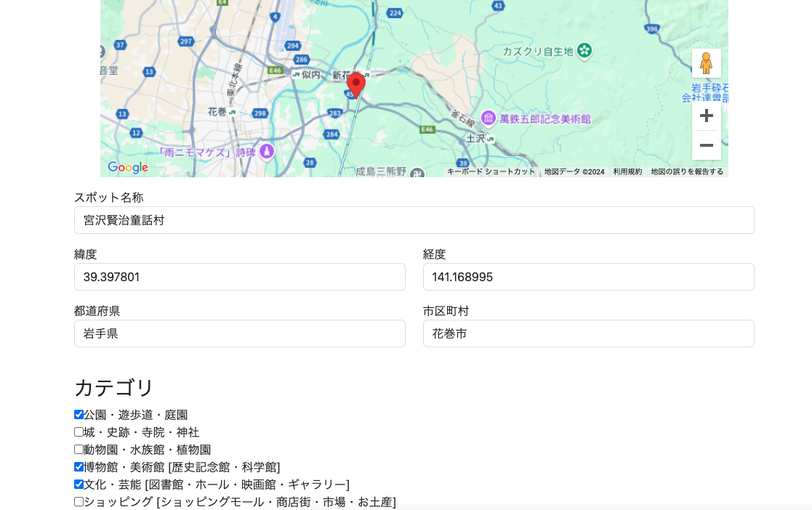Click the route 43 shield on map

click(x=498, y=6)
